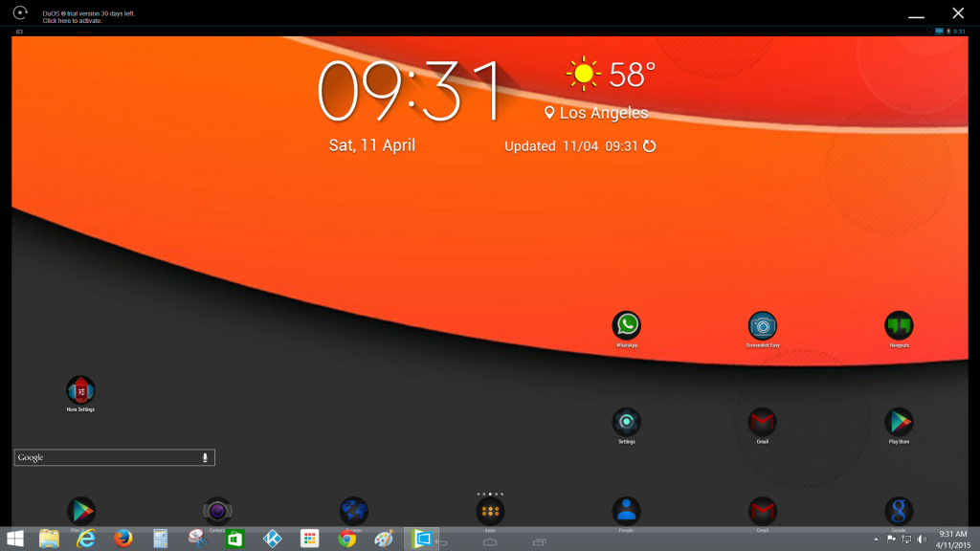Tap the voice search microphone
The height and width of the screenshot is (551, 980).
[205, 458]
